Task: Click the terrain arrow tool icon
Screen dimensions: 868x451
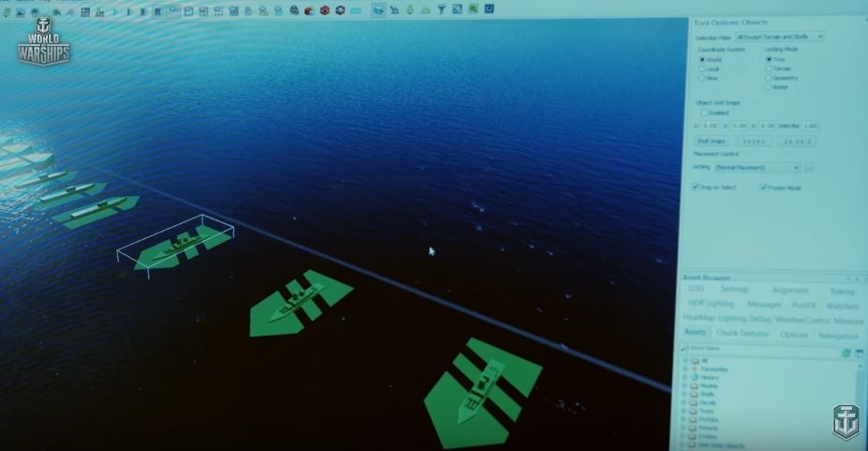Action: pos(395,9)
